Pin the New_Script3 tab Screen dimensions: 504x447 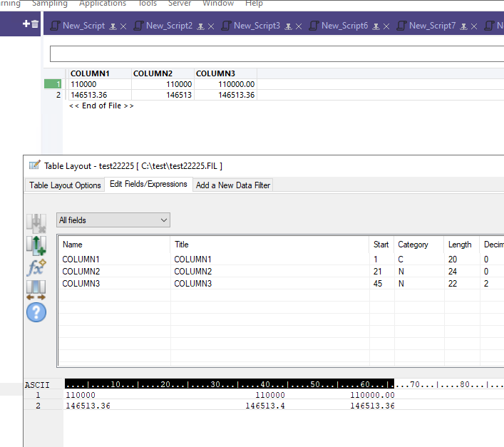(x=288, y=26)
